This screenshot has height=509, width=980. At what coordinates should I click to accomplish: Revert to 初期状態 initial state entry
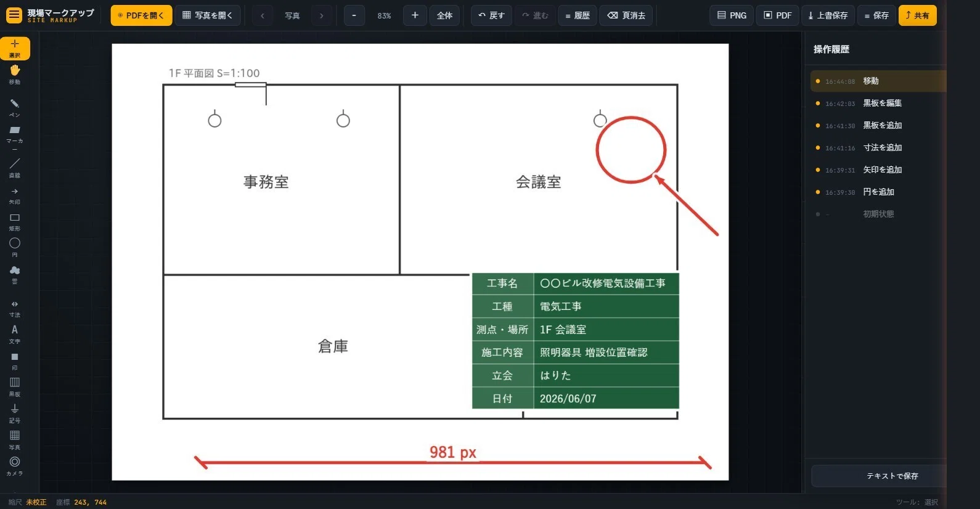[x=878, y=214]
